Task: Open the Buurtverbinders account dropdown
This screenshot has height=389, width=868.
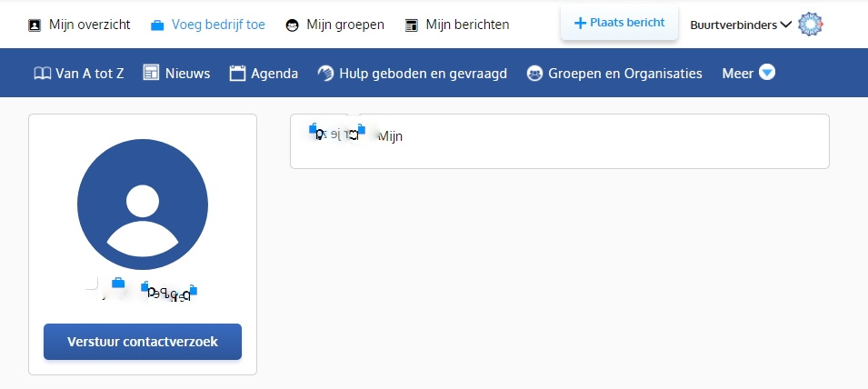Action: click(x=740, y=25)
